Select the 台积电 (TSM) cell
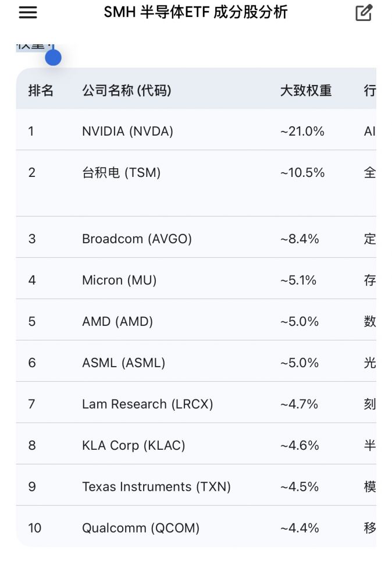Image resolution: width=392 pixels, height=582 pixels. click(x=122, y=173)
